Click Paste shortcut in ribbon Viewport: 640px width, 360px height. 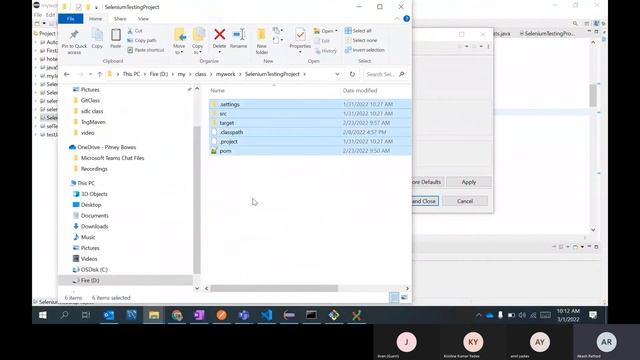(146, 50)
